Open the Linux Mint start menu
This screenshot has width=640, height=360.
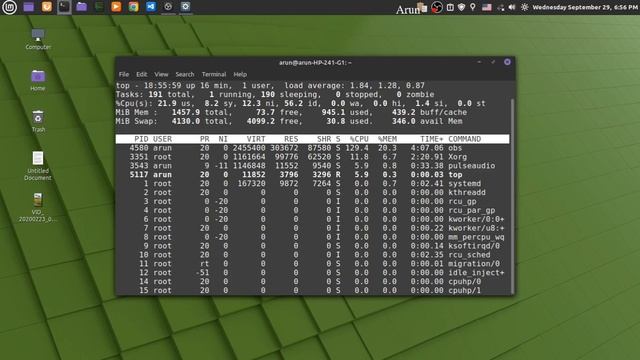[9, 7]
